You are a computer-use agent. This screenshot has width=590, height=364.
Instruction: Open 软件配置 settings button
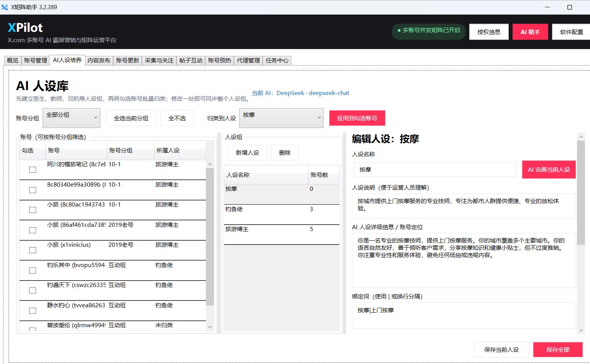tap(571, 32)
